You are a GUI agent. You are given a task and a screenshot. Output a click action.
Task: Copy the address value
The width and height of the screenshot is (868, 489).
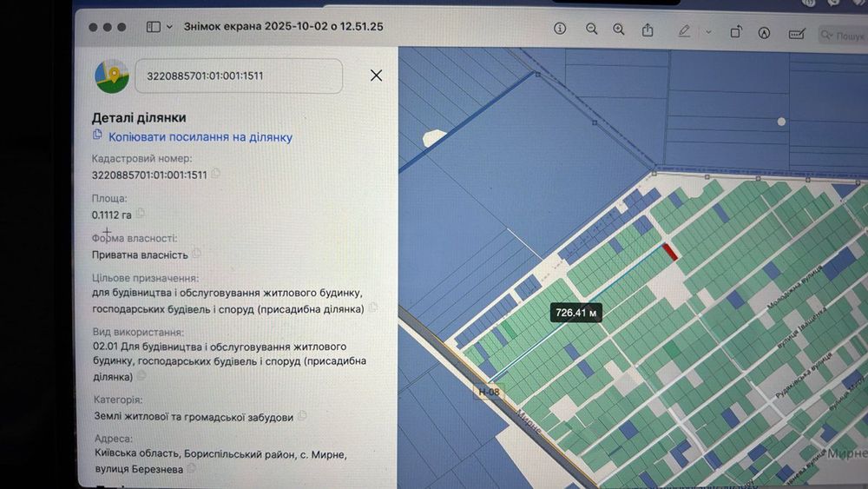tap(192, 468)
